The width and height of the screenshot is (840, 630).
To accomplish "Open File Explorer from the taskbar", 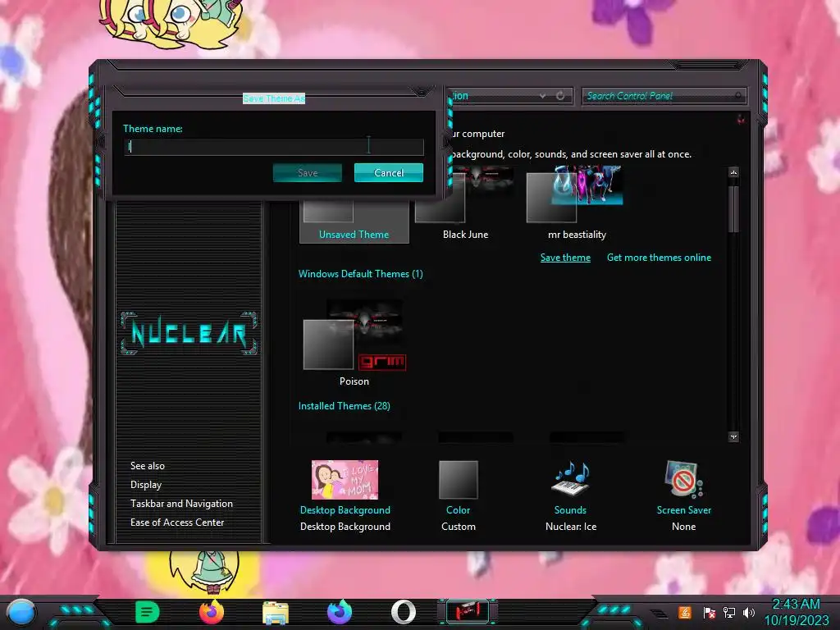I will [x=276, y=613].
